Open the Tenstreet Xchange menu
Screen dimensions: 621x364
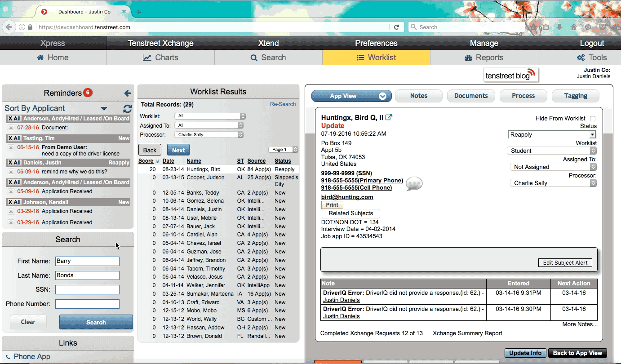(160, 43)
